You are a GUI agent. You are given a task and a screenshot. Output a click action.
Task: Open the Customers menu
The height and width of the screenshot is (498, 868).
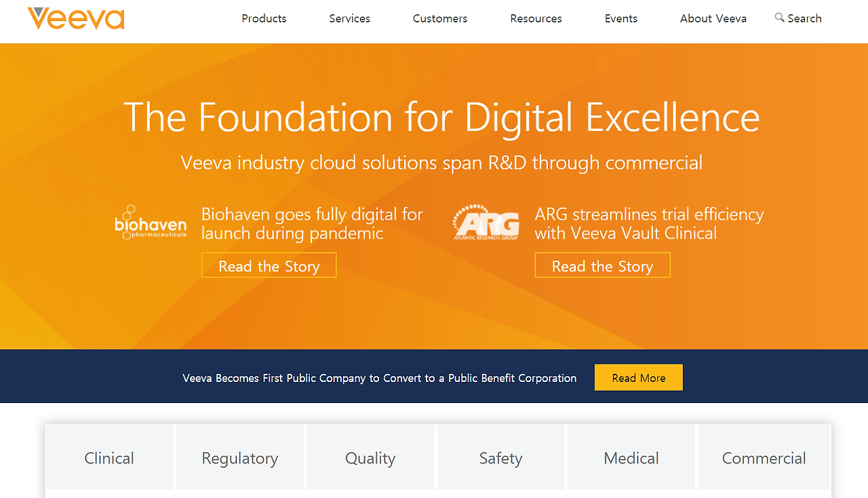click(x=440, y=18)
